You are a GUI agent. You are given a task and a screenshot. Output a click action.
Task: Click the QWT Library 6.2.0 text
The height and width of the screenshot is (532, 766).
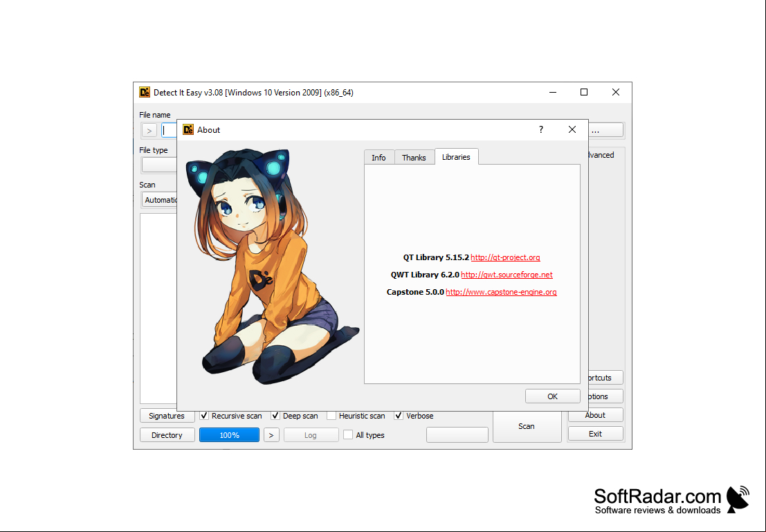[425, 275]
